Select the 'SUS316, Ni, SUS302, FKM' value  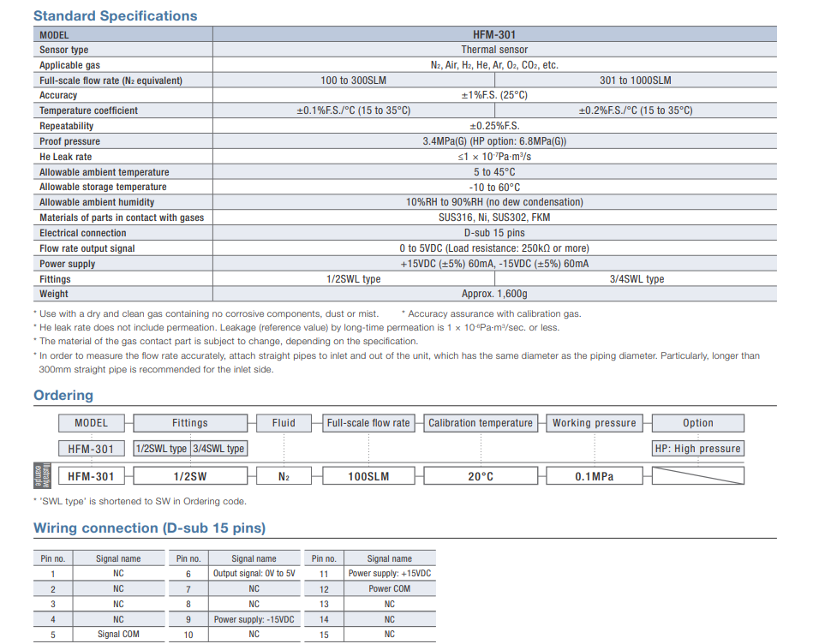[x=494, y=218]
